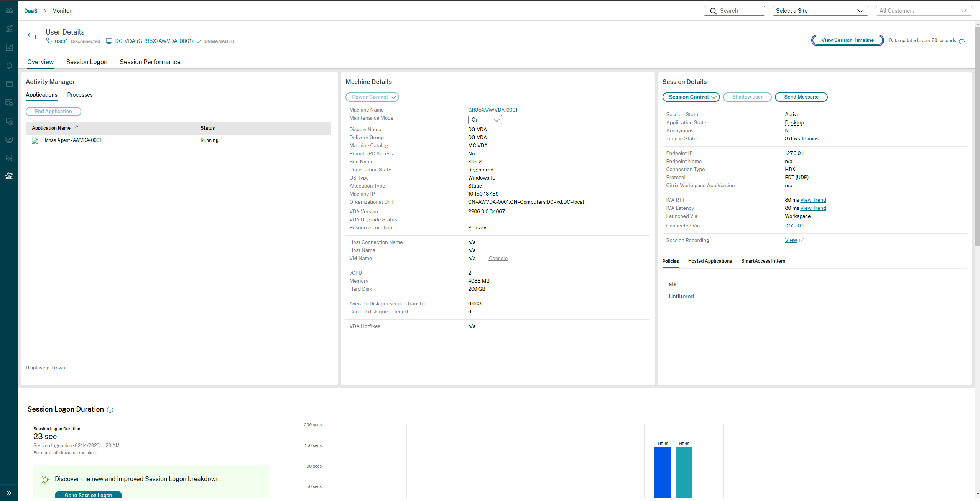Switch to Hosted Applications tab
This screenshot has height=501, width=980.
[x=710, y=261]
